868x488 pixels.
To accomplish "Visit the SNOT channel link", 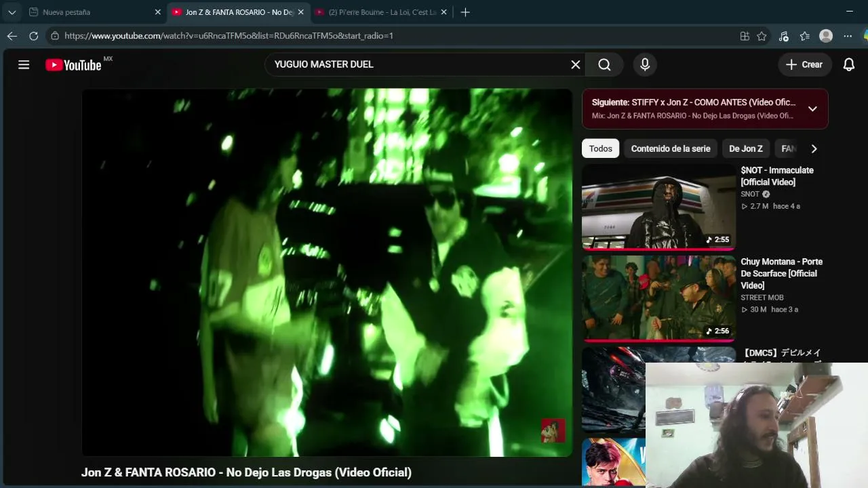I will pyautogui.click(x=750, y=194).
